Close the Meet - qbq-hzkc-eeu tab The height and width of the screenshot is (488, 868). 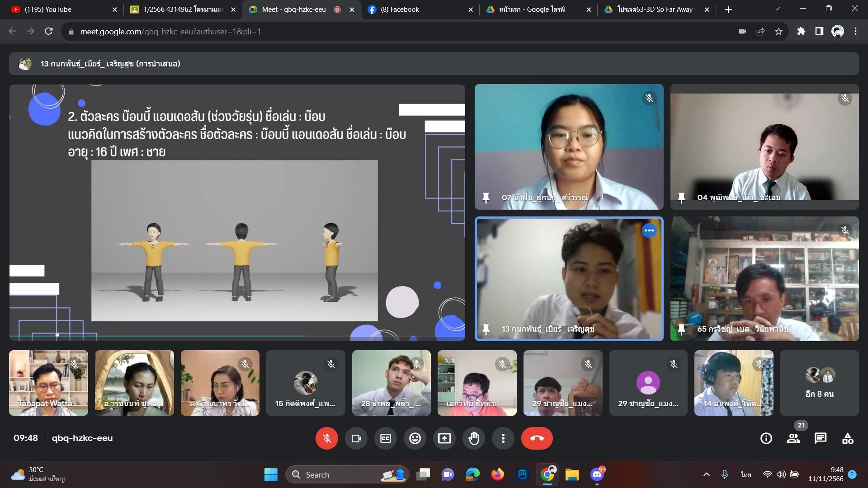[352, 9]
